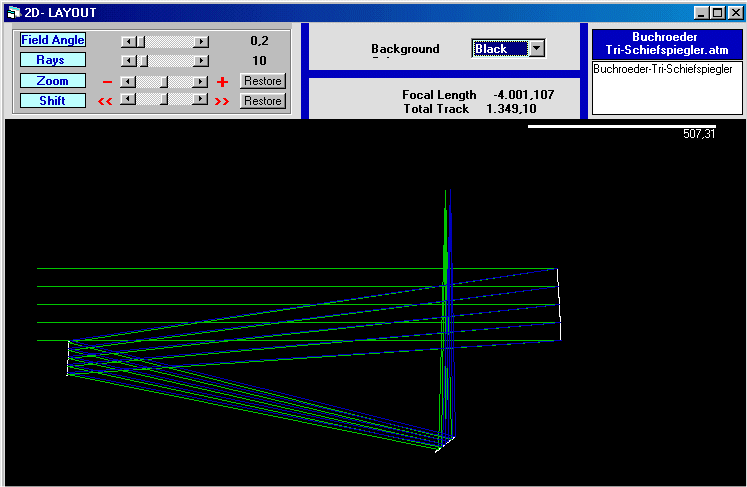Click the Zoom slider thumb

coord(163,82)
